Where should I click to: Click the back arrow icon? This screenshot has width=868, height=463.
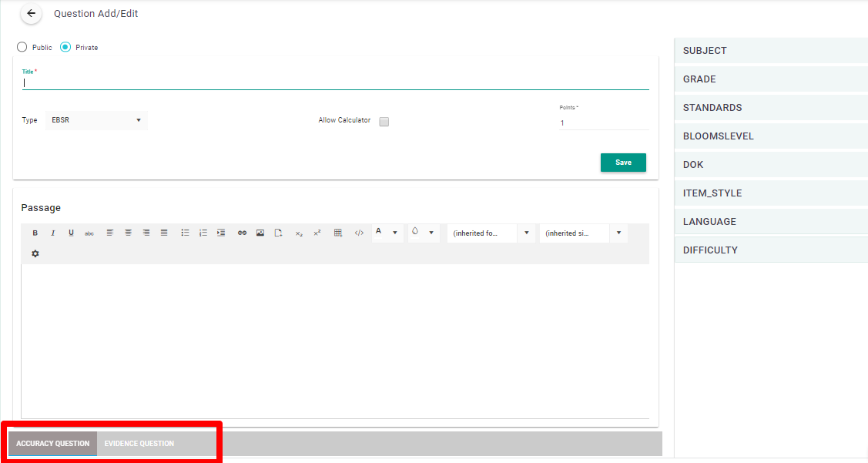tap(31, 14)
